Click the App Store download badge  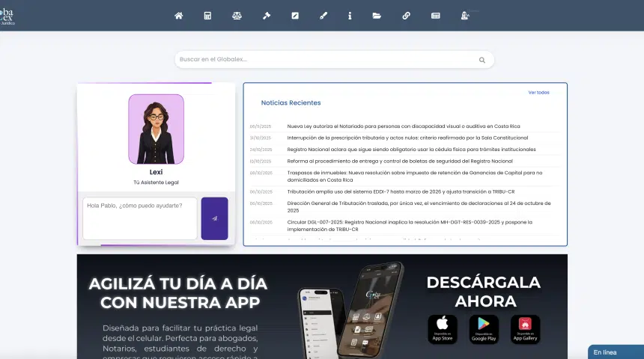tap(443, 329)
